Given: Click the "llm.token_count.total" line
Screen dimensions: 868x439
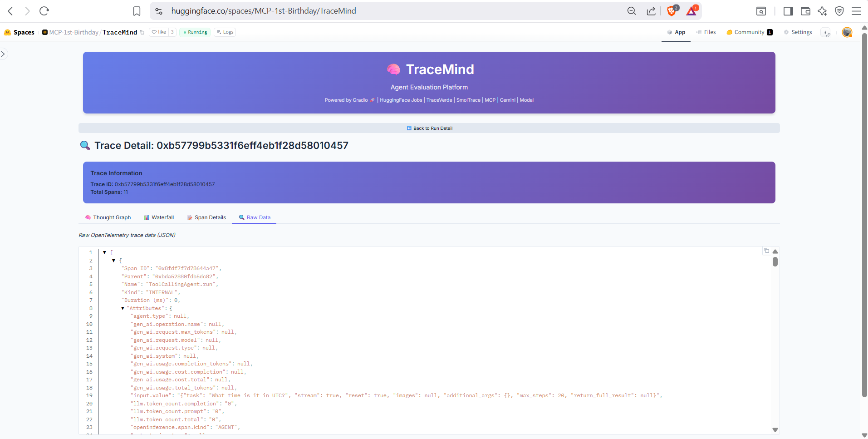Looking at the screenshot, I should pyautogui.click(x=176, y=419).
